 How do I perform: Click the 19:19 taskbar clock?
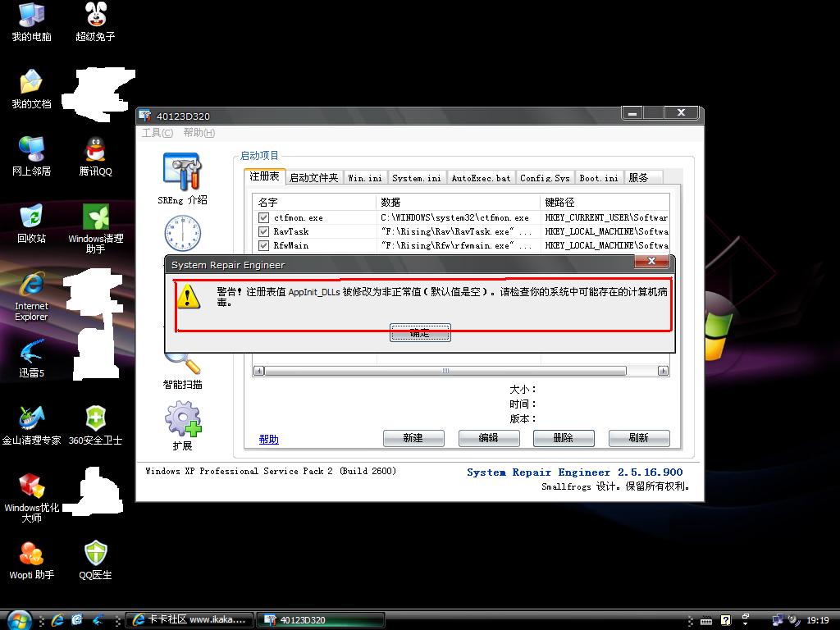coord(818,620)
